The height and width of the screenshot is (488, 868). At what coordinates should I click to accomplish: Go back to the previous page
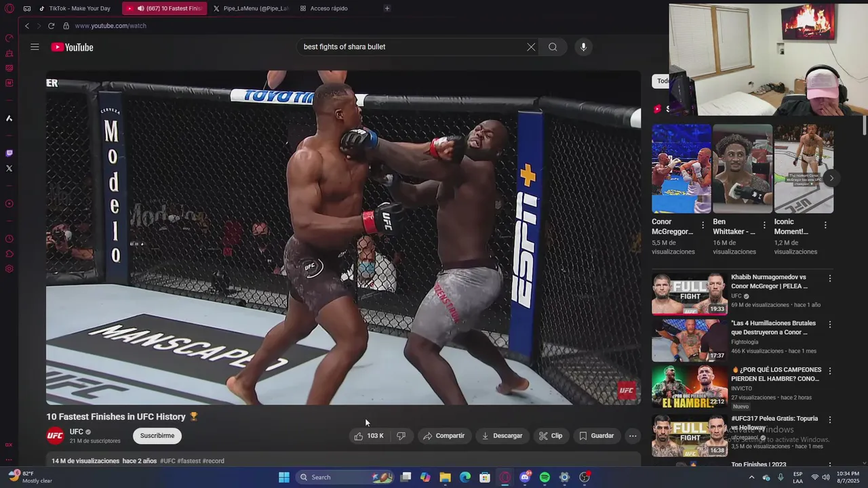[x=27, y=26]
